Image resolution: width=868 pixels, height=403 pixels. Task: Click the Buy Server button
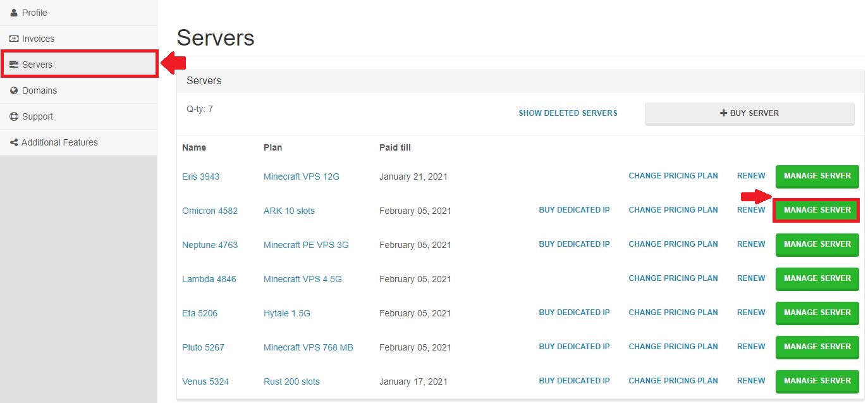(750, 113)
